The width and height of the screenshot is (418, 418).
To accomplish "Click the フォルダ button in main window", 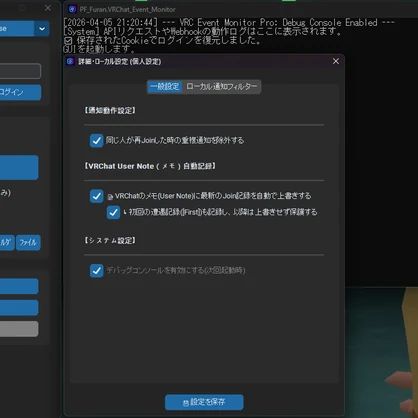I will pyautogui.click(x=7, y=242).
